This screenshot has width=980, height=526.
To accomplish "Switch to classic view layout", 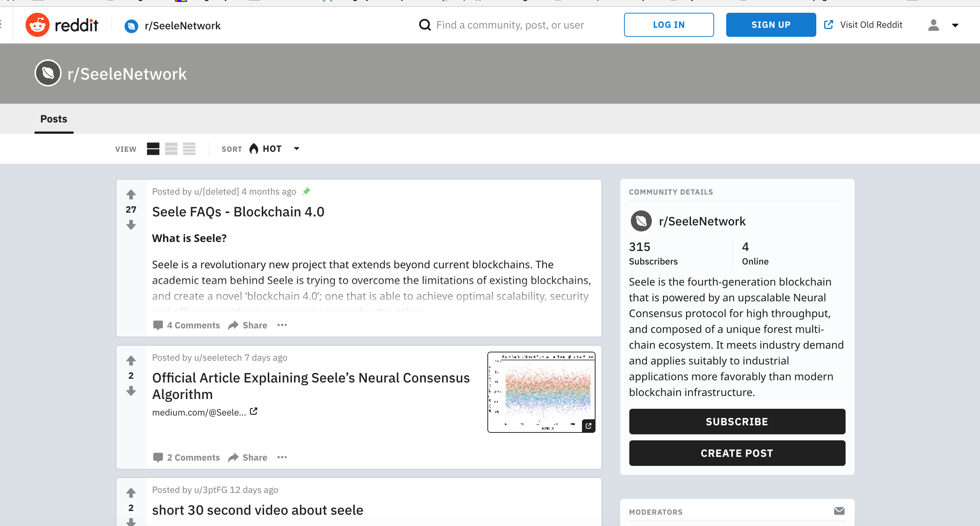I will click(171, 149).
